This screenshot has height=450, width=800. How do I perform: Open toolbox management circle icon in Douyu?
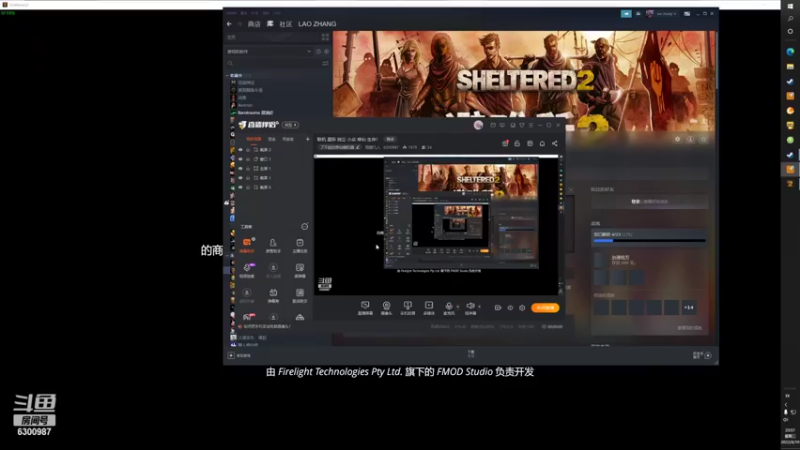(x=305, y=227)
